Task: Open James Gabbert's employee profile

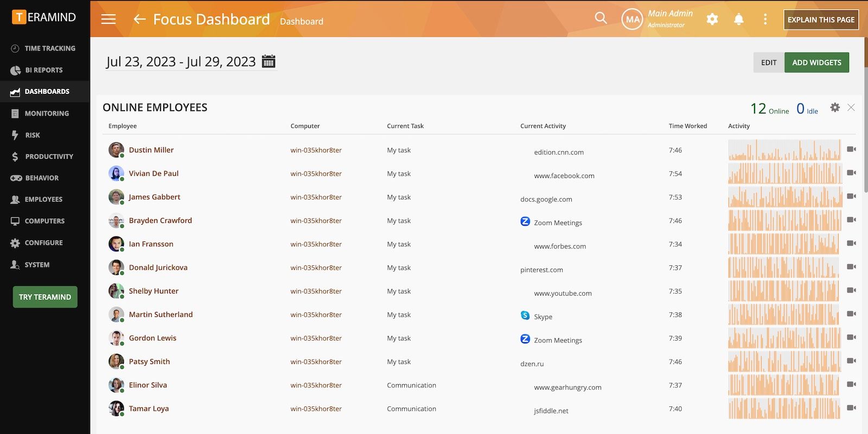Action: click(155, 197)
